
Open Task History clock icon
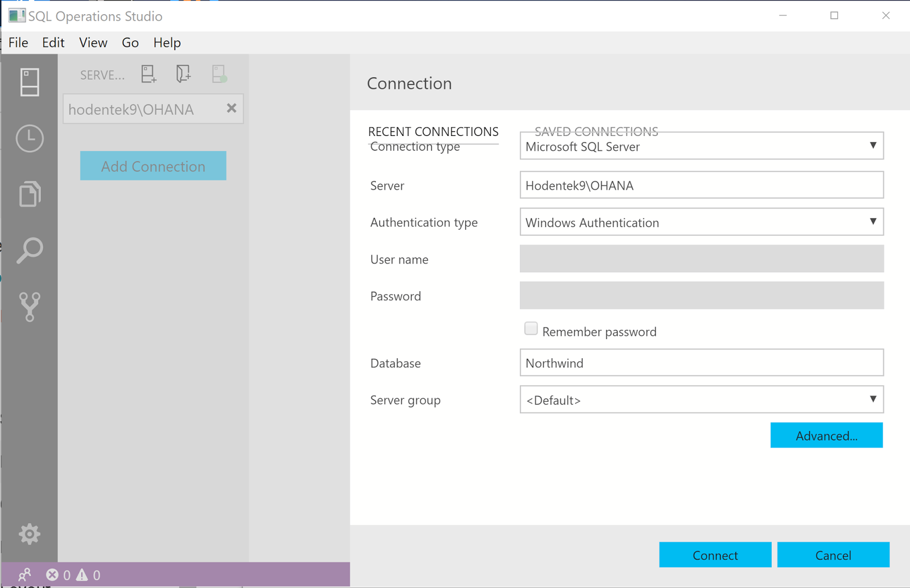coord(30,138)
